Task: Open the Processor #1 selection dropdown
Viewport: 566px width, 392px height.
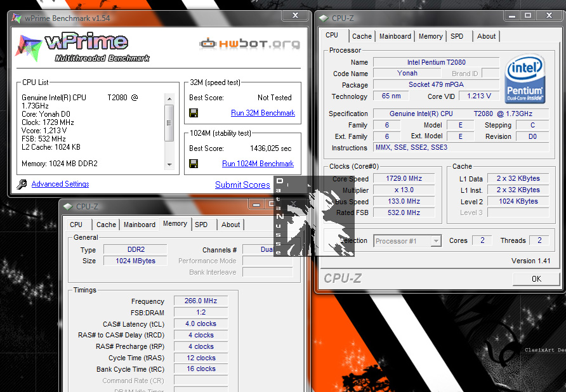Action: pos(407,241)
